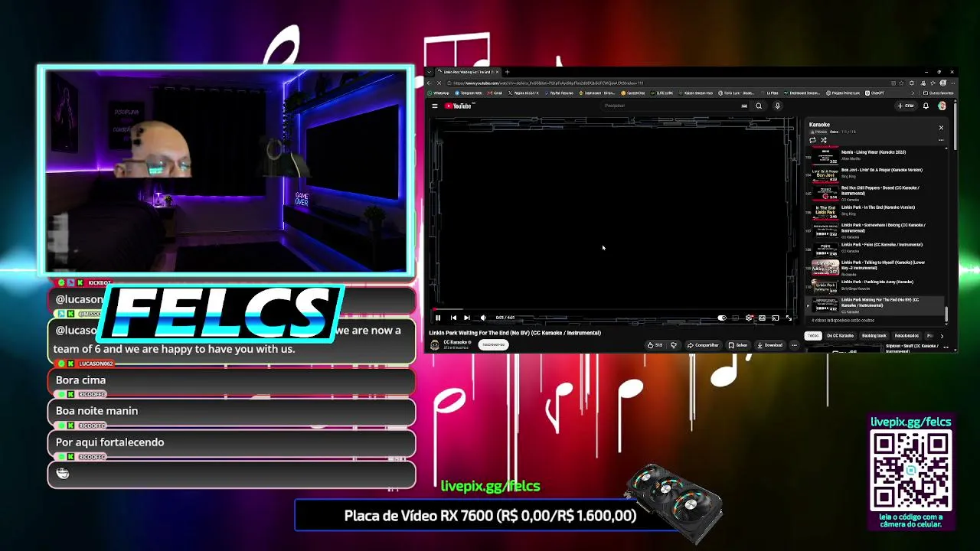Select Linkin Park Pushing Me Away item
The width and height of the screenshot is (980, 551).
tap(874, 285)
